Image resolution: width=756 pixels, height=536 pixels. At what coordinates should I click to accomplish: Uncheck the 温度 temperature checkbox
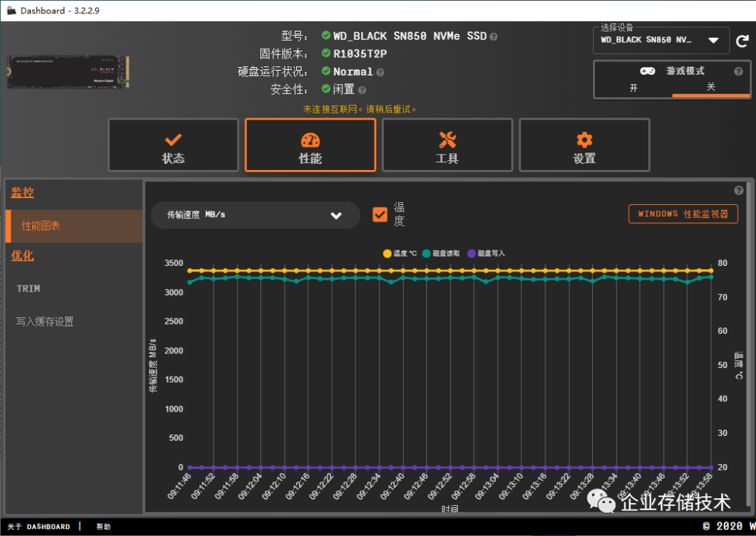point(380,215)
